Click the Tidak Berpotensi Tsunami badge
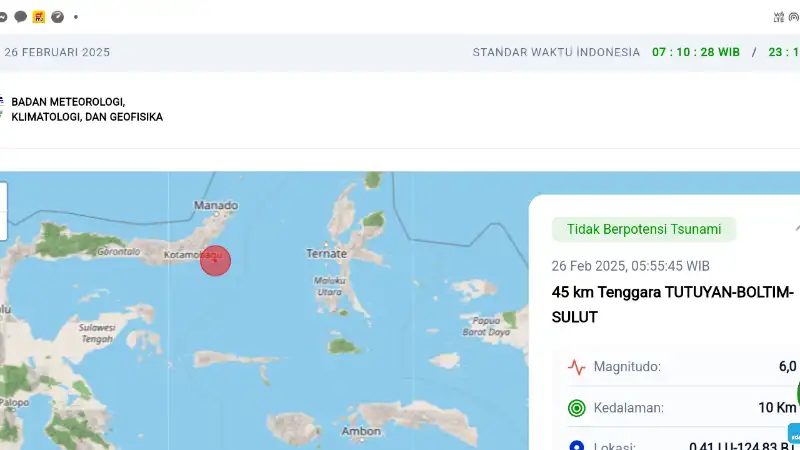The height and width of the screenshot is (450, 800). tap(644, 230)
